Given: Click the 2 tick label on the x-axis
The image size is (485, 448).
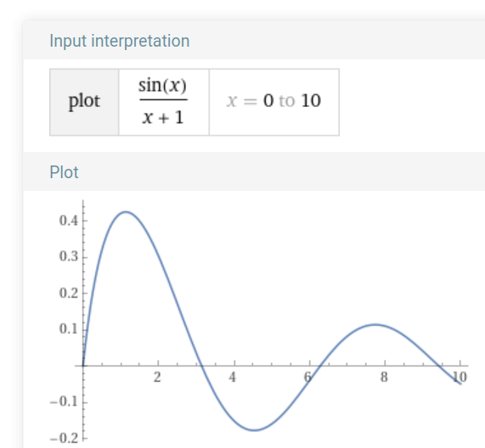Looking at the screenshot, I should pos(157,378).
